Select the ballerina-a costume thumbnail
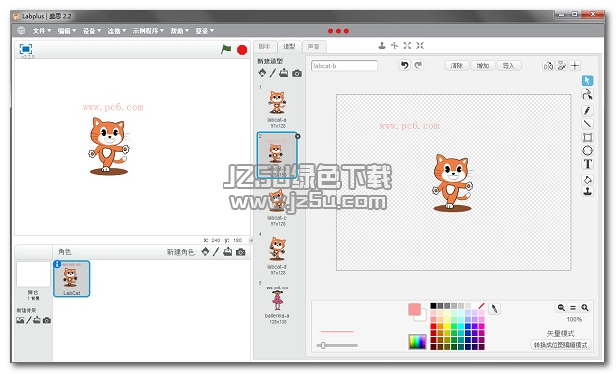 (277, 302)
